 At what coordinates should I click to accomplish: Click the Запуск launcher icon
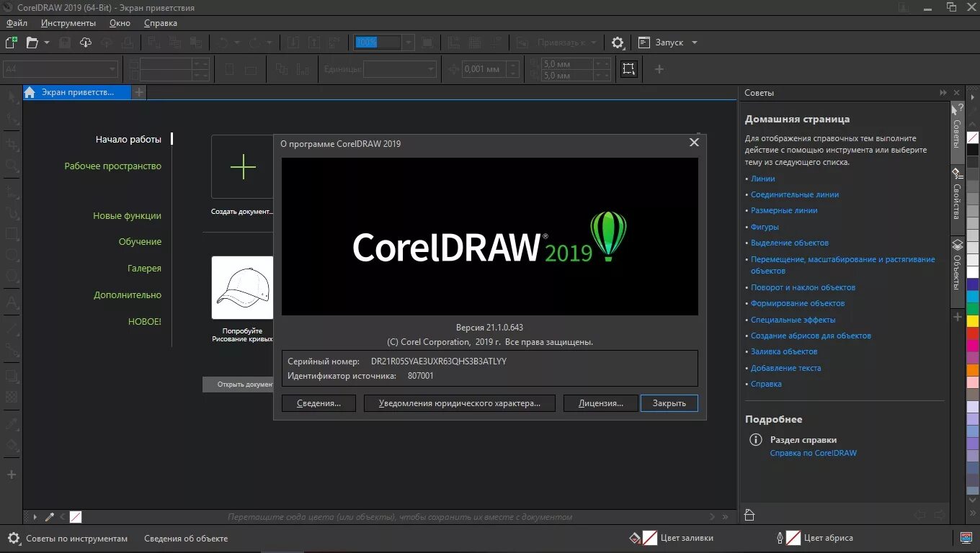click(644, 42)
